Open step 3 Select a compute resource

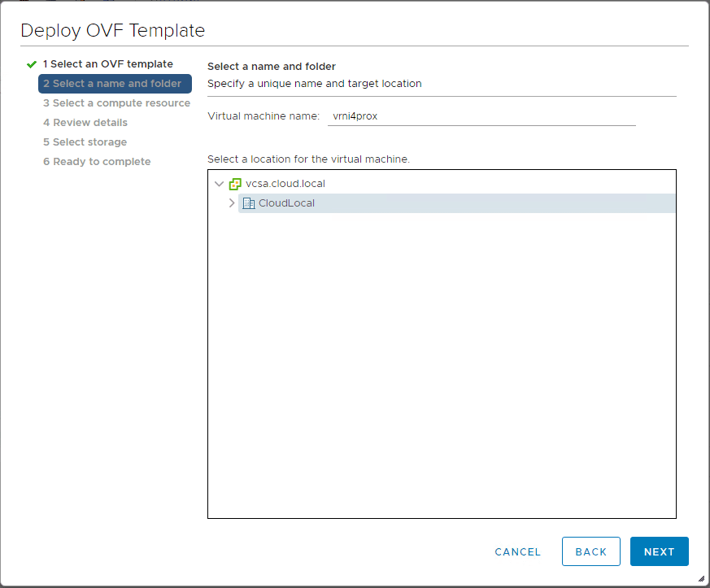(x=116, y=102)
